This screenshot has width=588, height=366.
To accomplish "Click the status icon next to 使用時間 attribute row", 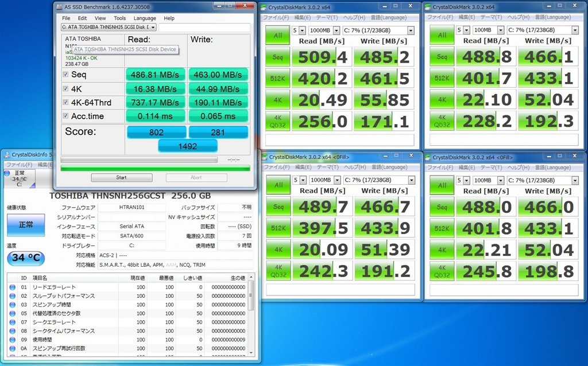I will click(x=12, y=340).
